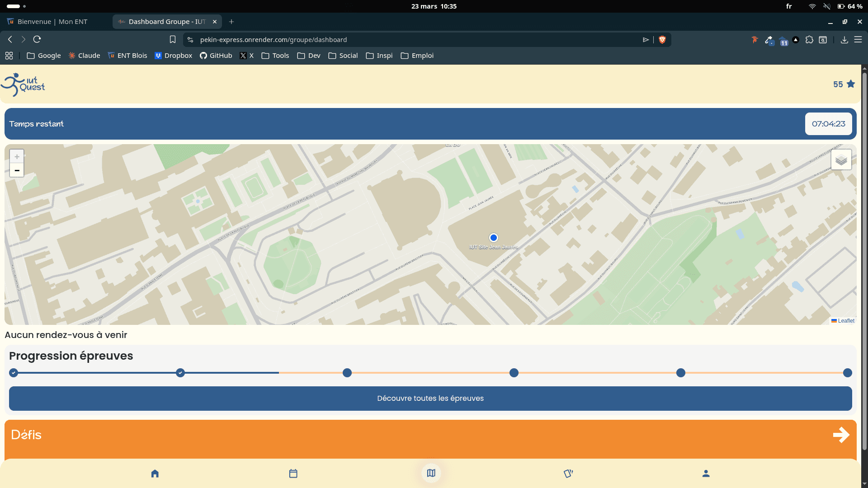The height and width of the screenshot is (488, 868).
Task: Open a new browser tab
Action: [231, 22]
